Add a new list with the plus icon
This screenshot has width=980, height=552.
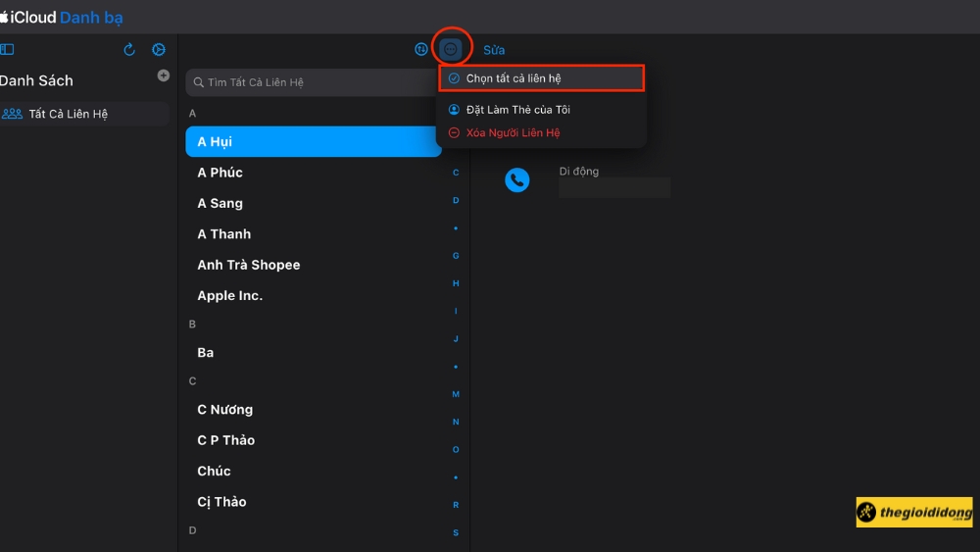(x=164, y=75)
